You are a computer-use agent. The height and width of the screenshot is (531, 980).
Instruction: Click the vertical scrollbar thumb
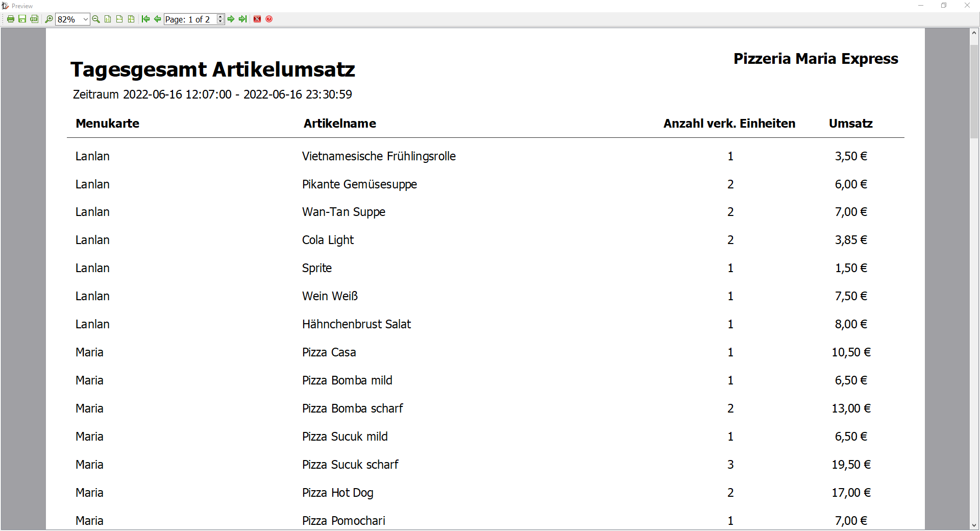974,91
